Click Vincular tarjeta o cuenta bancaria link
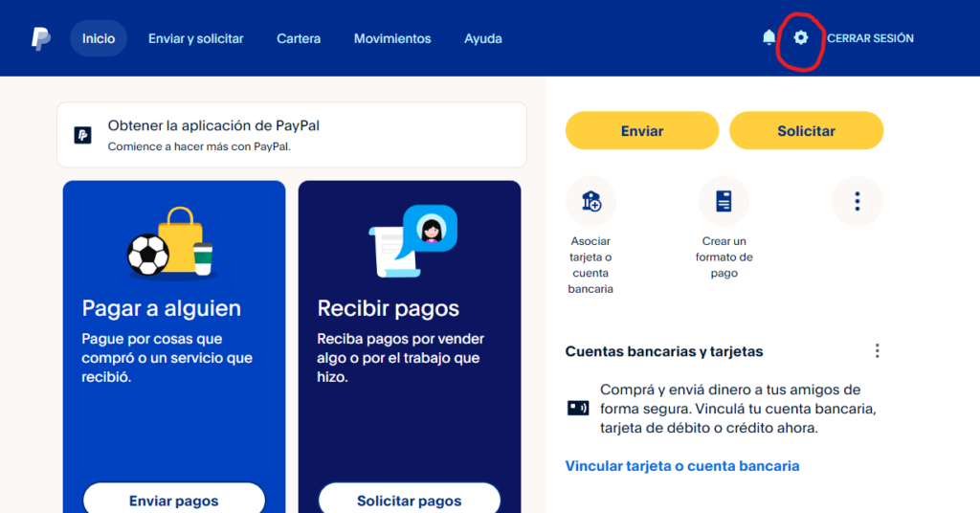The height and width of the screenshot is (513, 980). (x=681, y=466)
